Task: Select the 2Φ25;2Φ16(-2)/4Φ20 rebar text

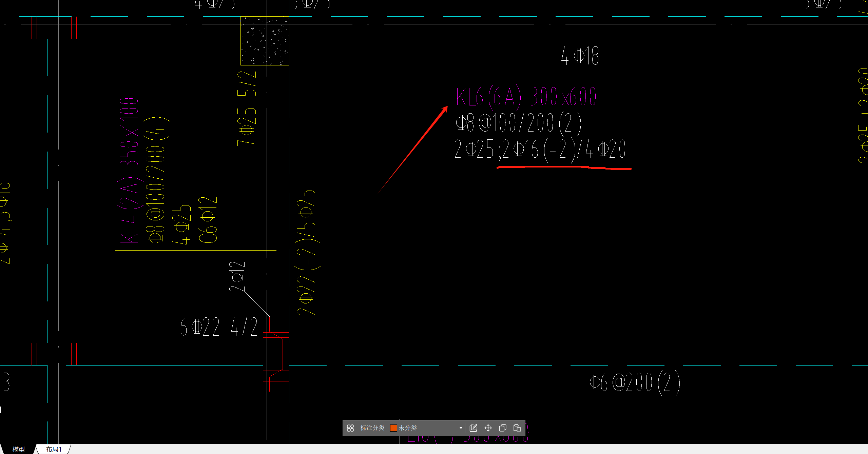Action: click(540, 149)
